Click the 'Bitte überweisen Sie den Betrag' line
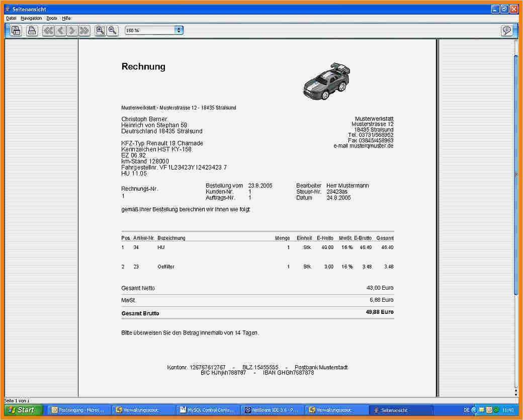 (x=190, y=333)
